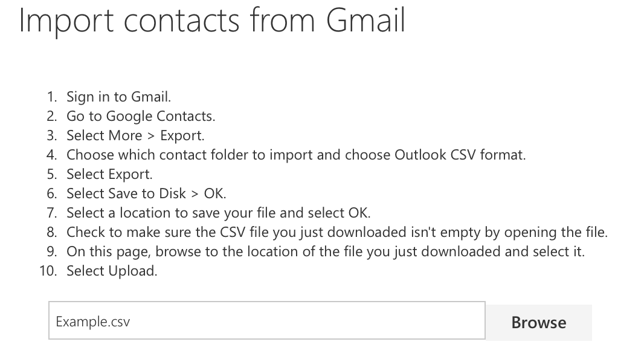Click the words Google Contacts in step 2
Screen dimensions: 644x359
pos(160,116)
